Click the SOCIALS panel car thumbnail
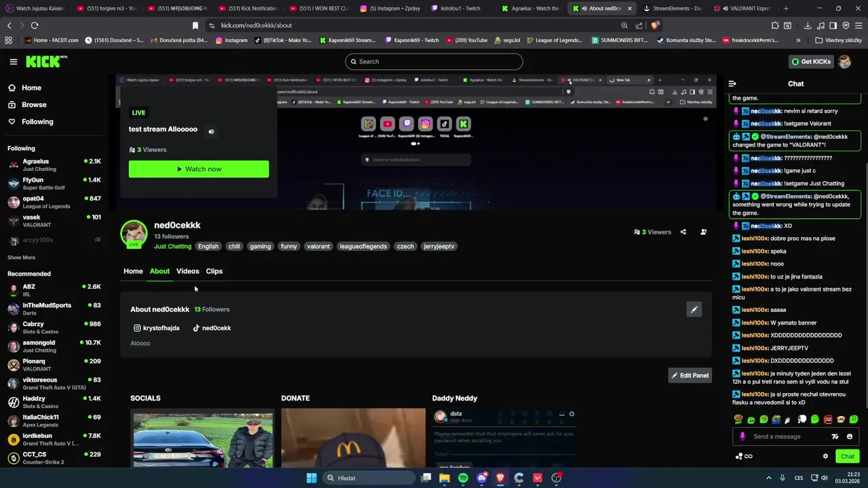The image size is (868, 488). click(x=203, y=439)
